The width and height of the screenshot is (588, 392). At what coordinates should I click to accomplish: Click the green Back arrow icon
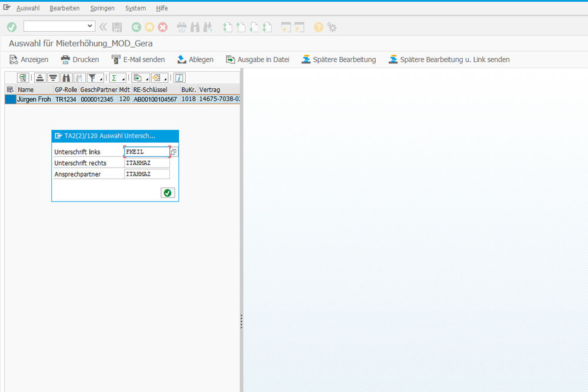click(136, 26)
